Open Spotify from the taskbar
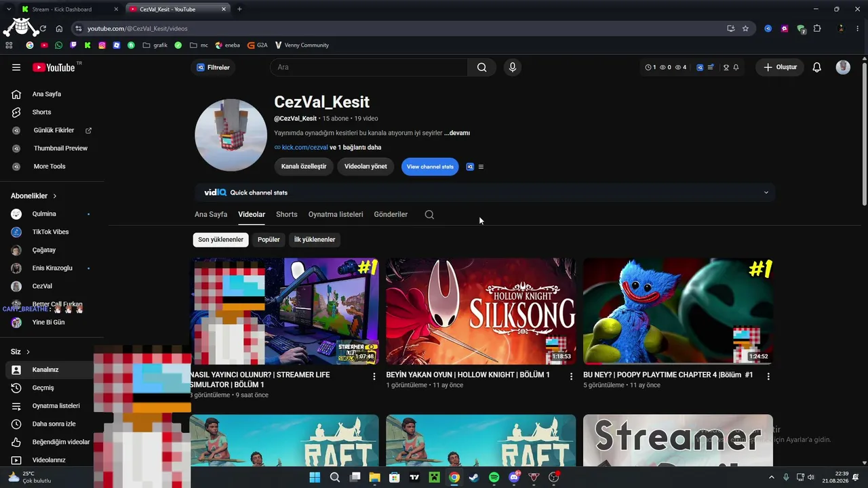The height and width of the screenshot is (488, 868). (x=494, y=477)
